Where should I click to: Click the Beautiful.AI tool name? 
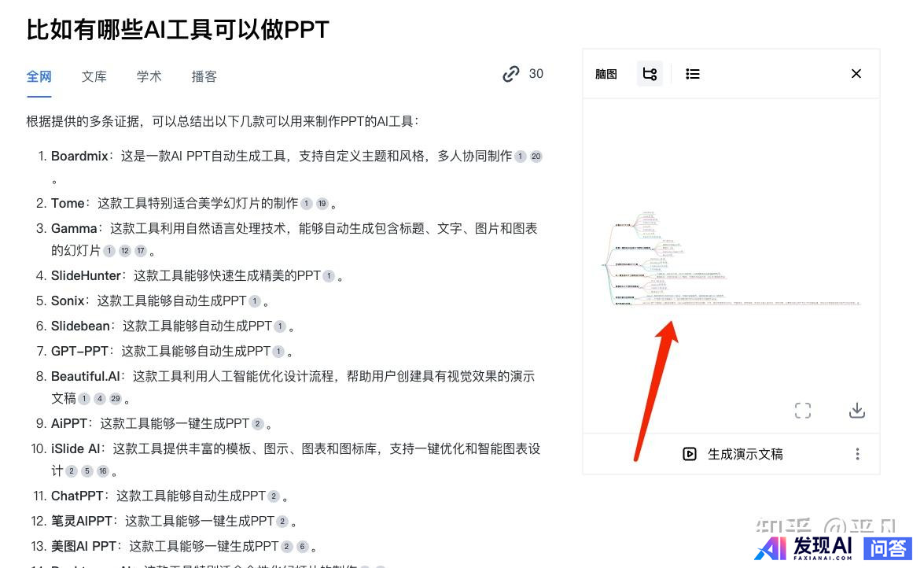point(86,376)
